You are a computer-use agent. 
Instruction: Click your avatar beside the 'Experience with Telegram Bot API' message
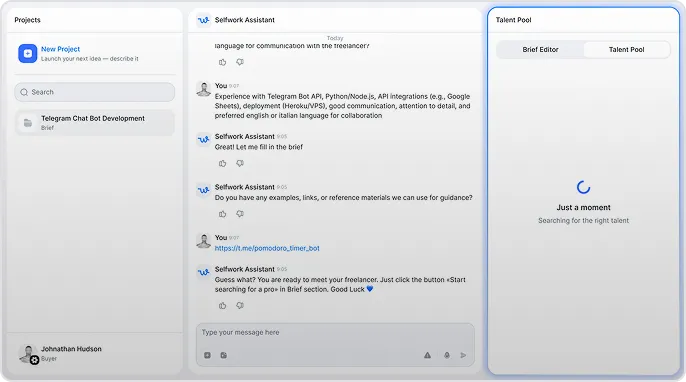pos(203,89)
